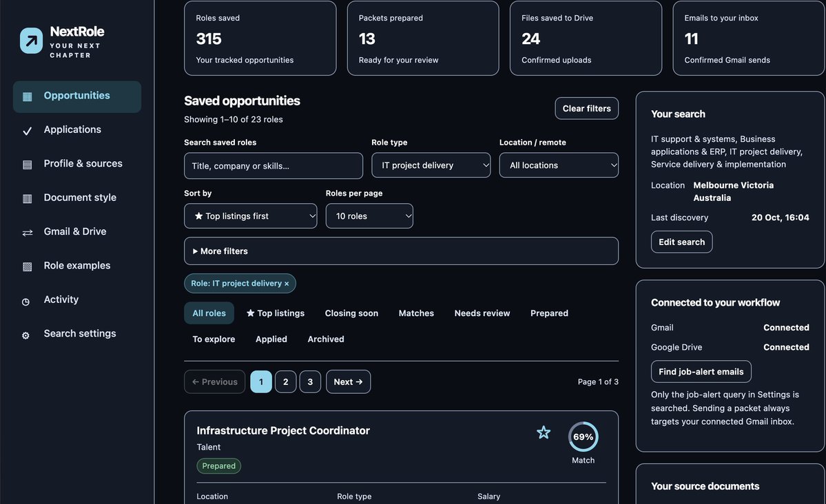
Task: Expand the More filters section
Action: point(401,251)
